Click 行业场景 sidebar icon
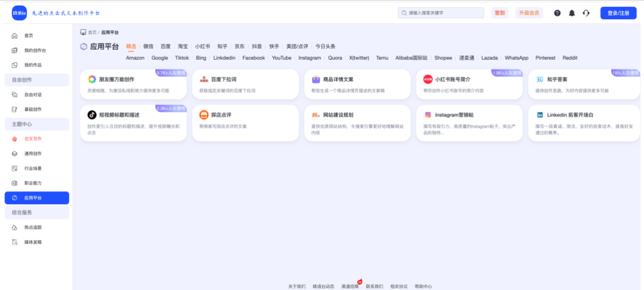This screenshot has height=290, width=644. coord(15,168)
